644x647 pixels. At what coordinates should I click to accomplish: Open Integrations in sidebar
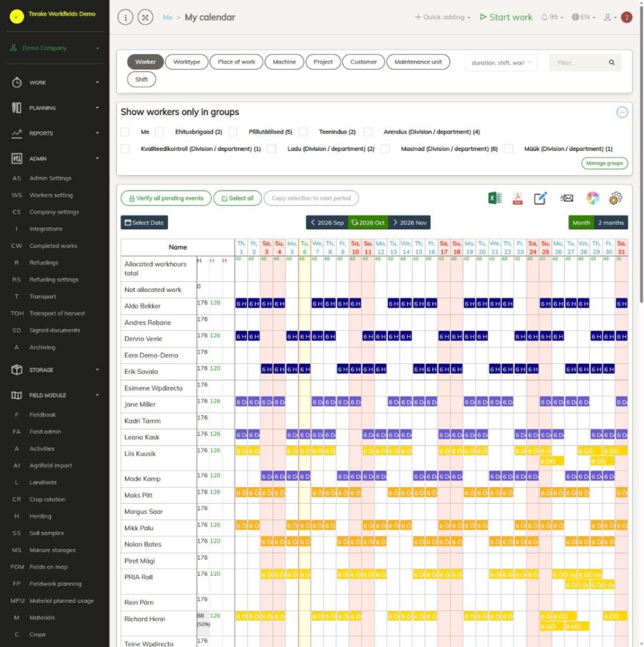pos(46,229)
